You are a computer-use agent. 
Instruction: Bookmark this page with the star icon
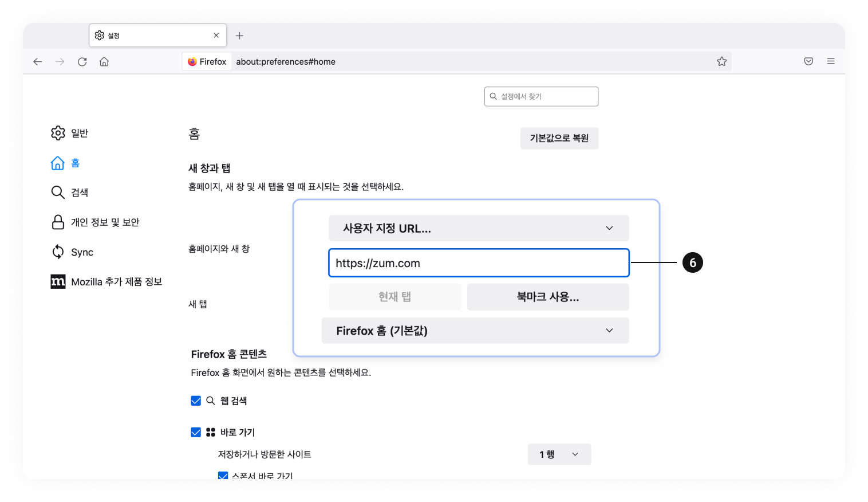click(x=721, y=61)
